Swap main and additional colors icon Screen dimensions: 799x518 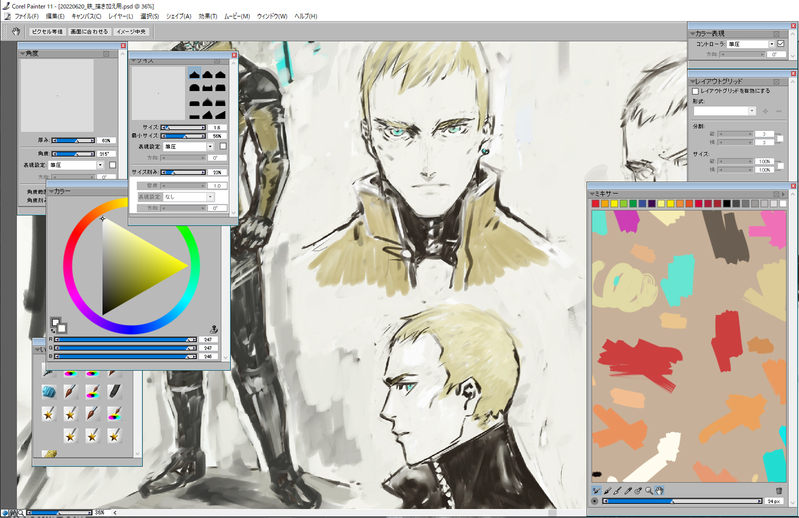point(53,331)
